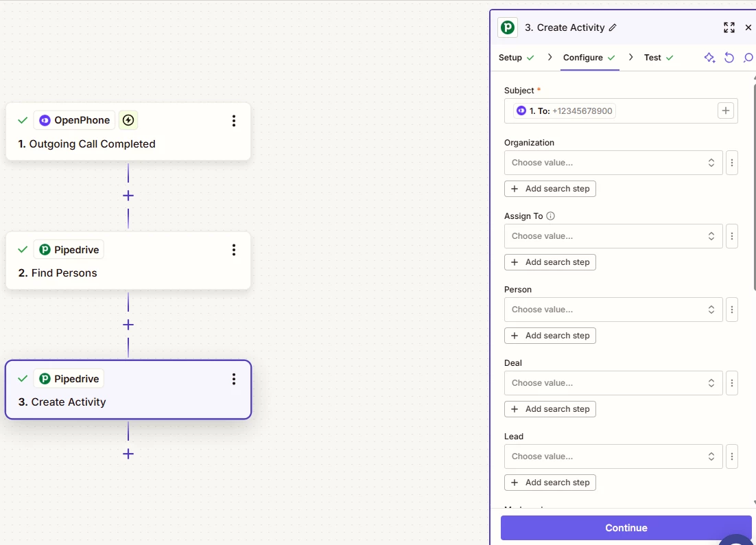Screen dimensions: 756x545
Task: Expand panel to full screen
Action: click(729, 27)
